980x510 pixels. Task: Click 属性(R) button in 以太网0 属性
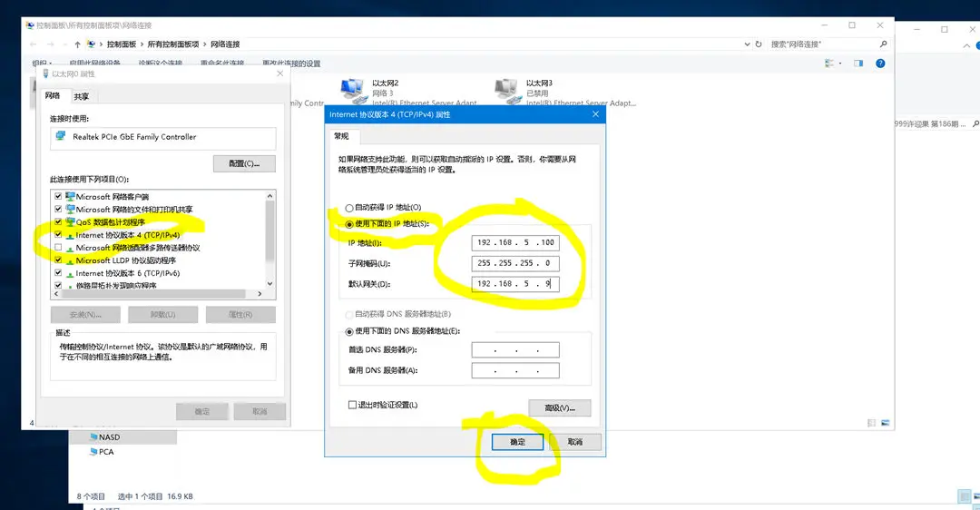pyautogui.click(x=240, y=314)
